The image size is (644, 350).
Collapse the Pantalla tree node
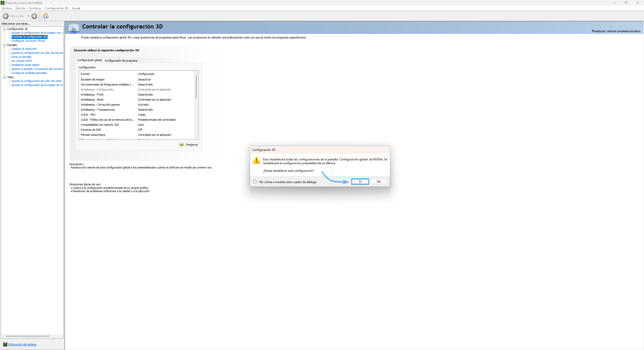click(4, 45)
